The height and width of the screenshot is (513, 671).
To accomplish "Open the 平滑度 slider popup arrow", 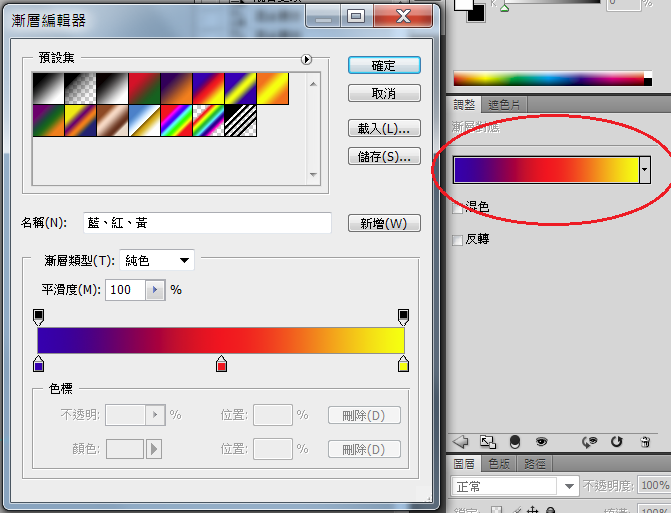I will click(x=155, y=290).
